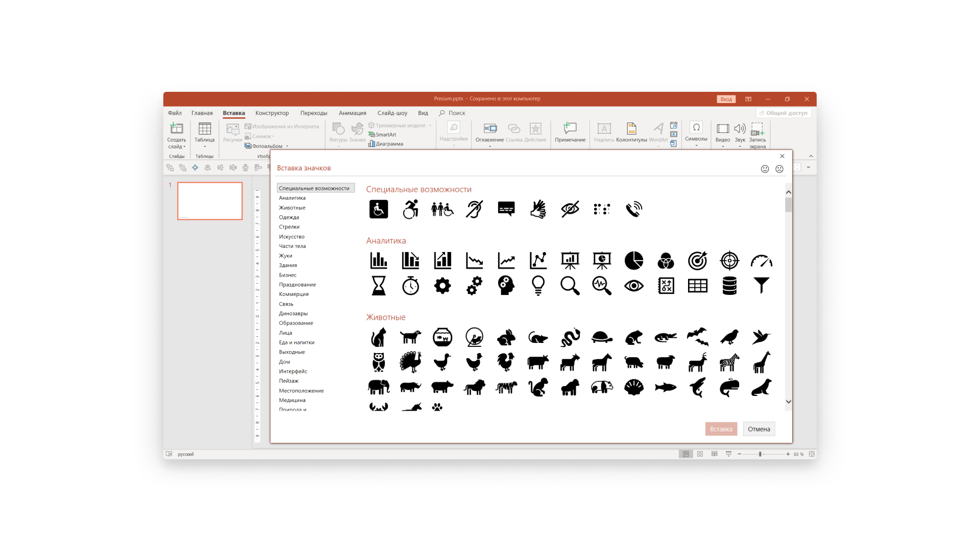Screen dimensions: 980x551
Task: Switch to Анимация tab
Action: [352, 113]
